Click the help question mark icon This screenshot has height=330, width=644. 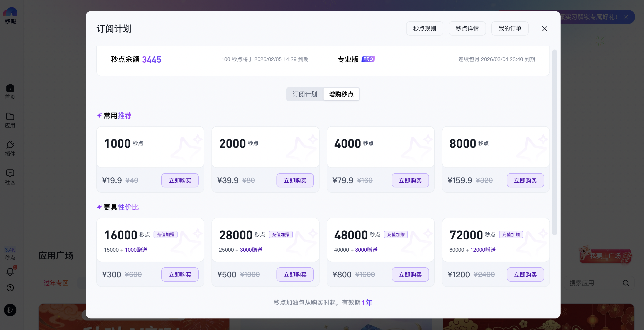[x=10, y=288]
